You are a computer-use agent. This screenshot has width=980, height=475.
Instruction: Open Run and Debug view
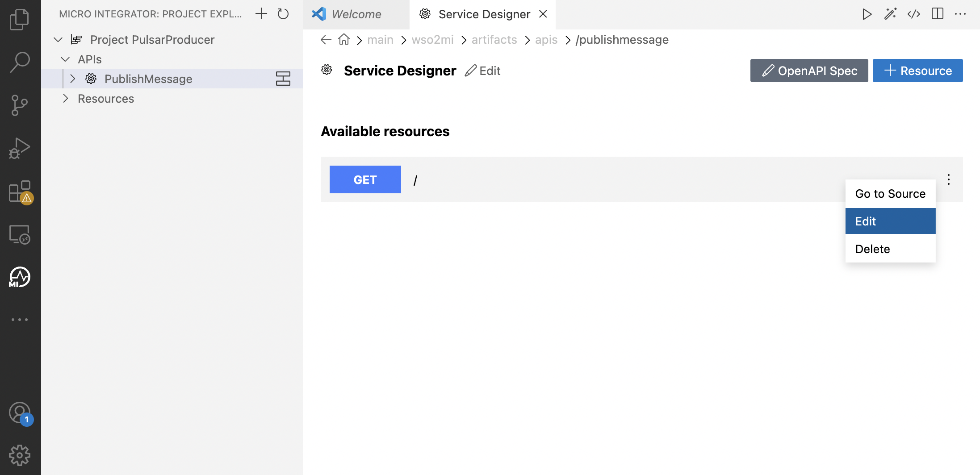[x=20, y=148]
